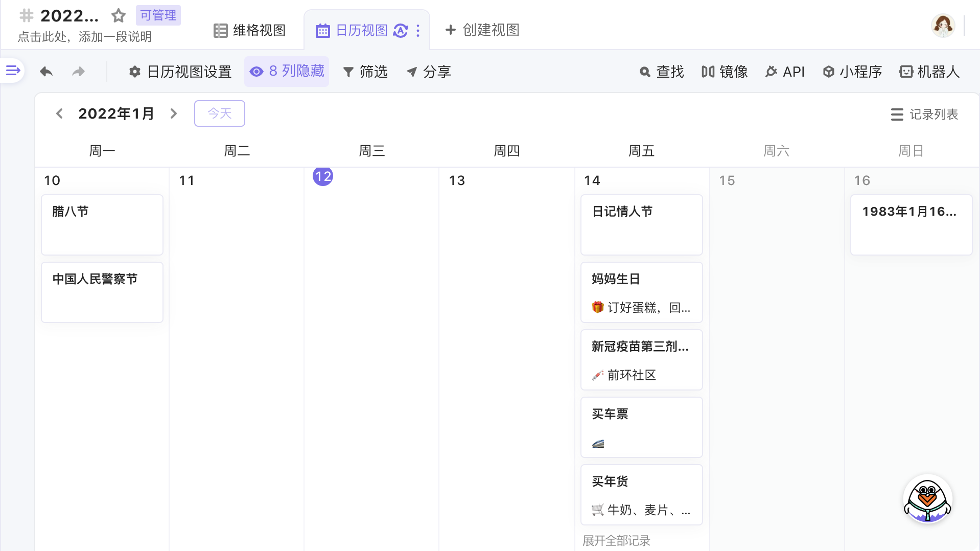Screen dimensions: 980x551
Task: Switch to the Grid view (维格视图) tab
Action: pos(249,31)
